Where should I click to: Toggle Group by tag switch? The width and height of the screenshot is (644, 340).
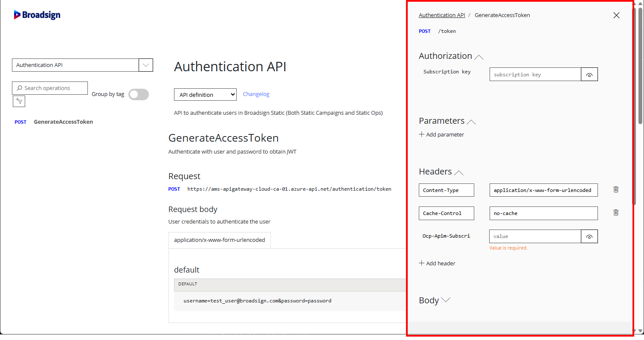tap(139, 94)
